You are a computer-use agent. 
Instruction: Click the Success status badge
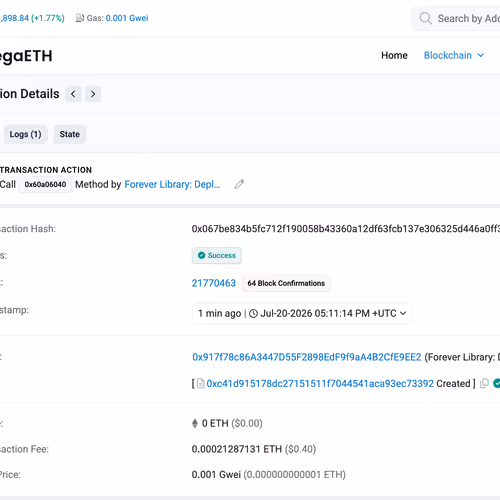217,255
